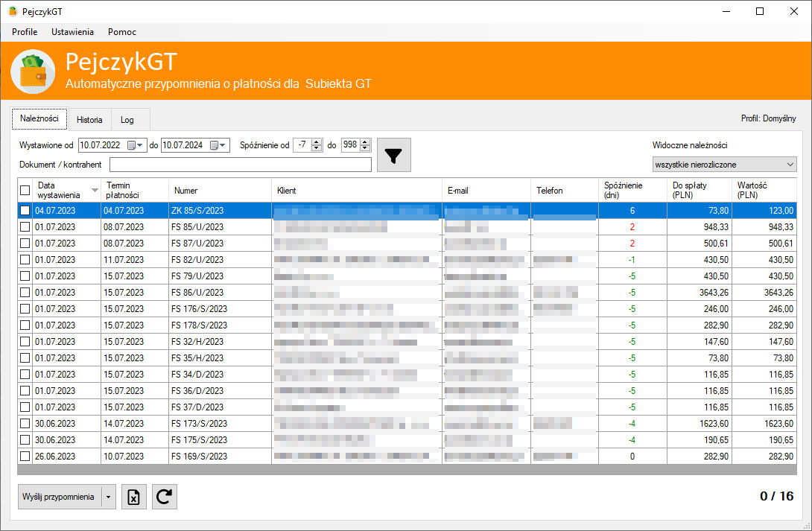Image resolution: width=812 pixels, height=531 pixels.
Task: Click the 0 / 16 selection counter
Action: click(x=776, y=496)
